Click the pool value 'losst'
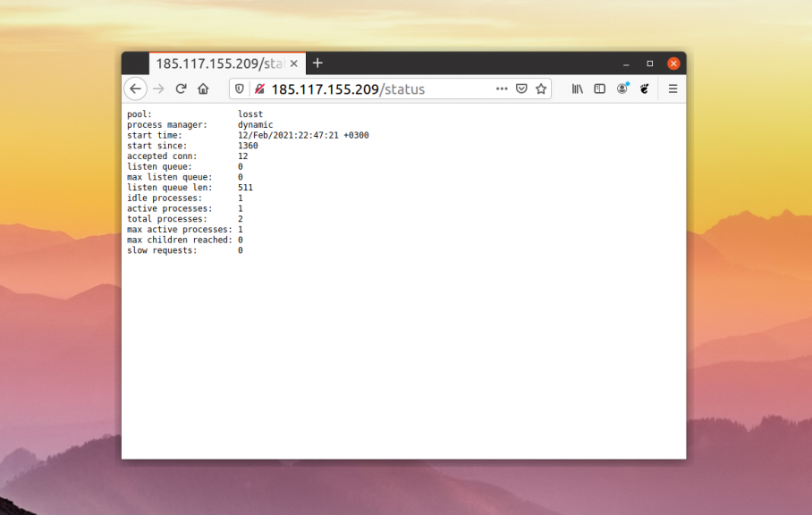Viewport: 812px width, 515px height. tap(250, 114)
